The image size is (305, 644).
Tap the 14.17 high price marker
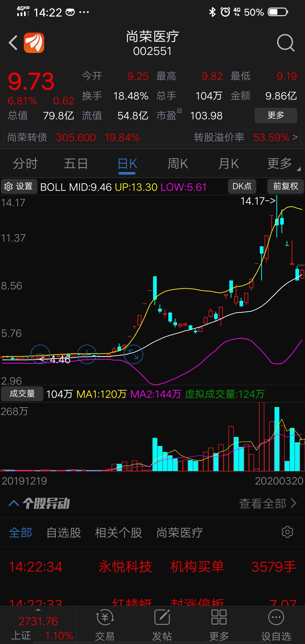tap(258, 201)
